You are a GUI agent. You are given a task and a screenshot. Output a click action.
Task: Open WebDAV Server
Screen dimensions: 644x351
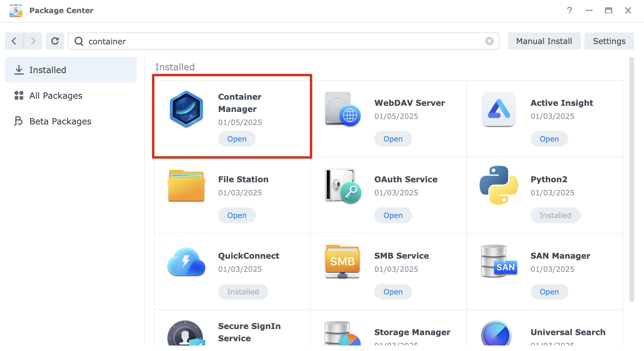pos(393,139)
